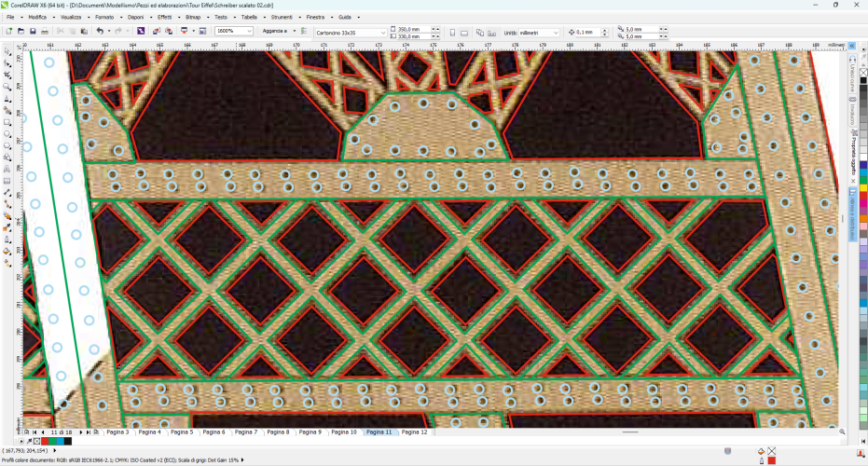Go to the first page button
Screen dimensions: 868x466
tap(34, 432)
